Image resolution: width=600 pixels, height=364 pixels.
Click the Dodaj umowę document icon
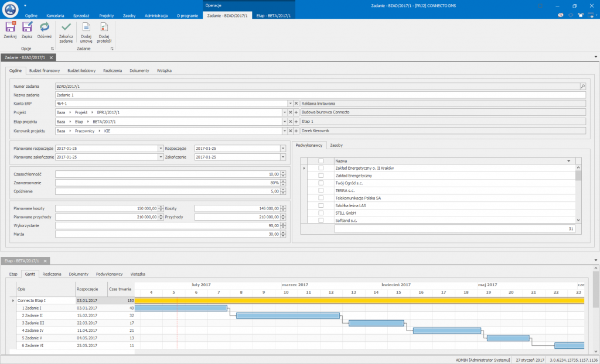(x=87, y=27)
